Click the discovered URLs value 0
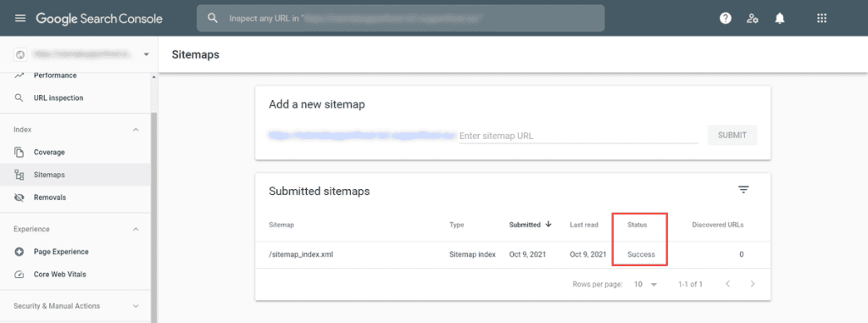 741,255
